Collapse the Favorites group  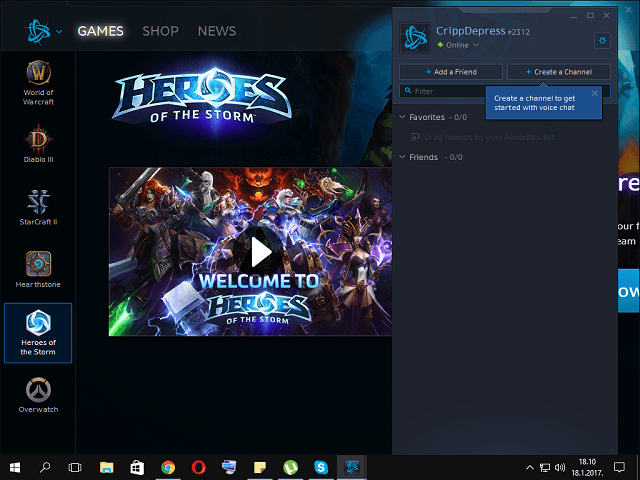pos(402,117)
